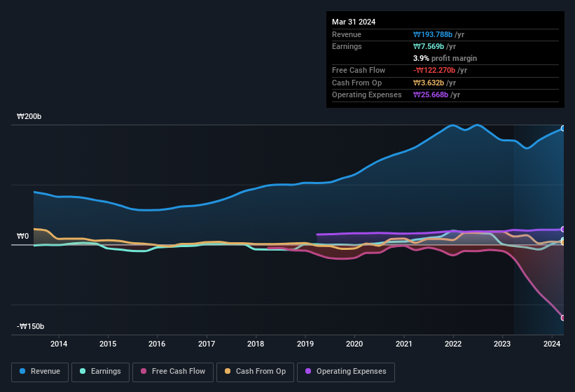Image resolution: width=575 pixels, height=392 pixels.
Task: Click the orange Cash From Op legend dot
Action: pos(228,372)
